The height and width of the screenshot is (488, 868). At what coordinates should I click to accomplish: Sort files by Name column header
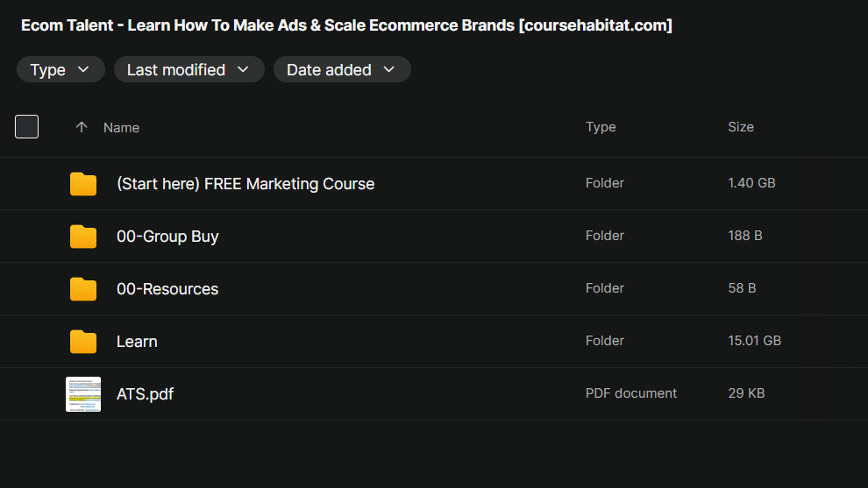121,128
